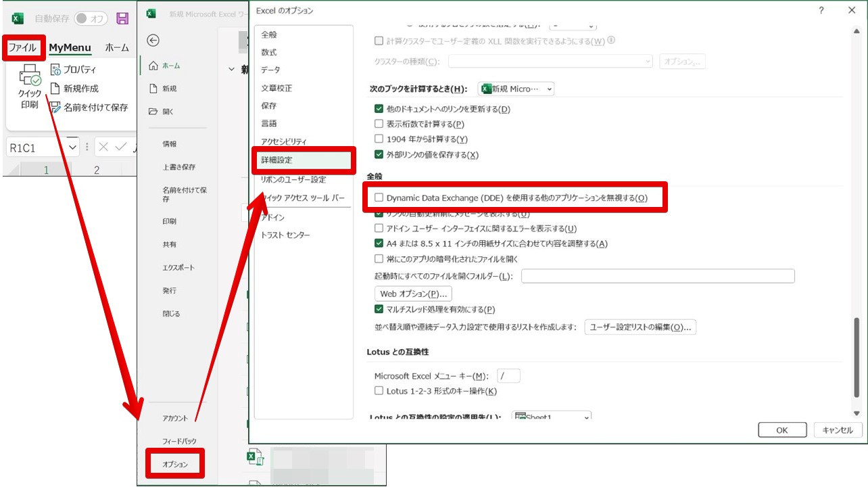Click the info icon next to XLL function option
The image size is (868, 487).
click(611, 41)
